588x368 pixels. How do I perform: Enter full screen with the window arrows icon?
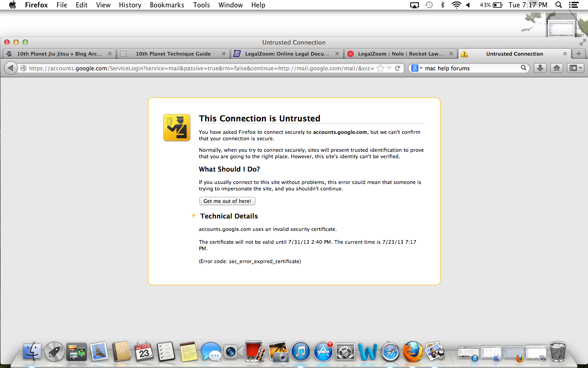point(582,42)
